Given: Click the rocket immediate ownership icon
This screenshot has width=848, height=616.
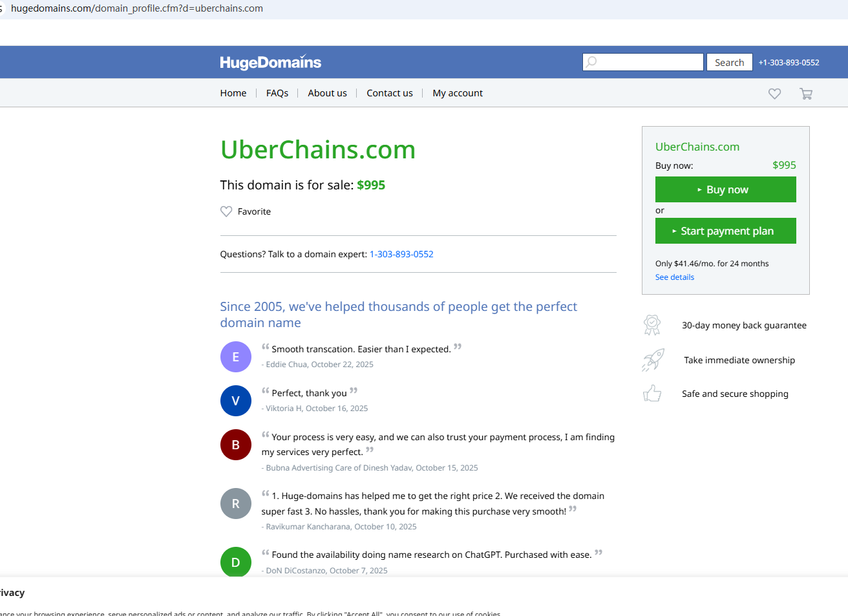Looking at the screenshot, I should [x=653, y=360].
